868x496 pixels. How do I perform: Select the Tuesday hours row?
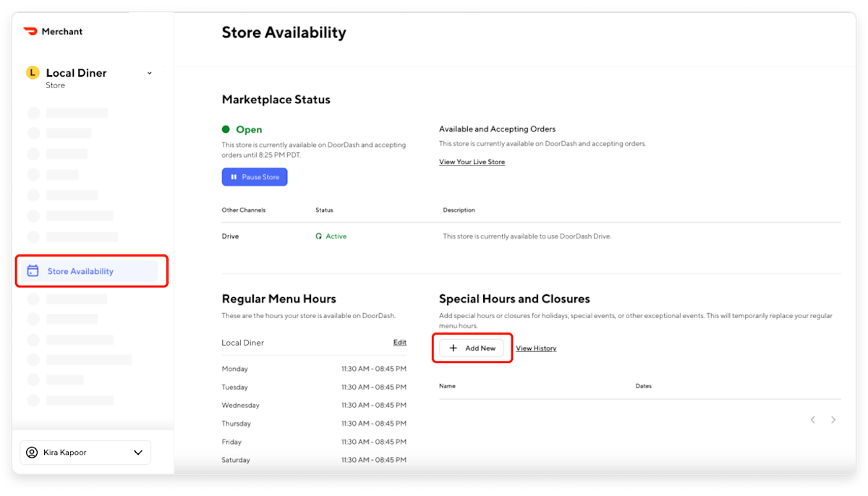point(314,387)
